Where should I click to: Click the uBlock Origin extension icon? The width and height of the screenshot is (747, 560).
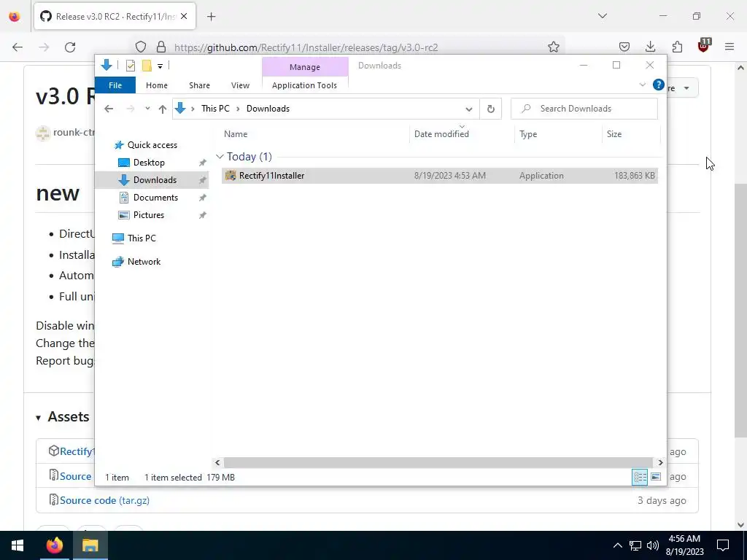704,46
